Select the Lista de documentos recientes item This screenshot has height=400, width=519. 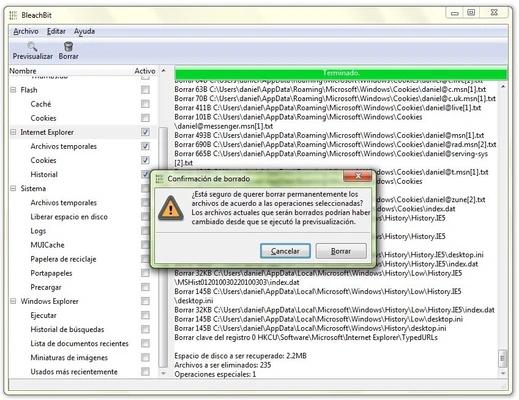[79, 344]
